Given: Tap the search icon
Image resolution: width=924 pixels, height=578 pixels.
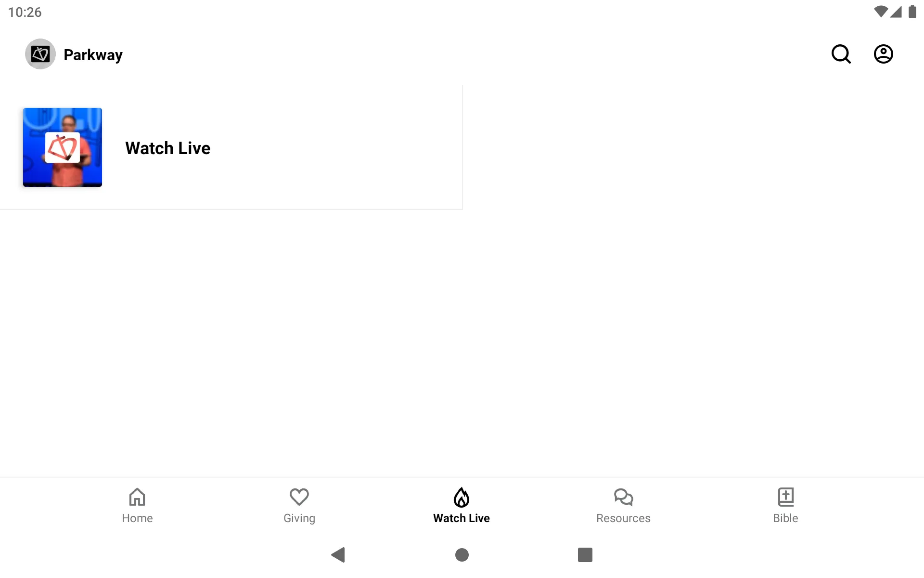Looking at the screenshot, I should (842, 53).
